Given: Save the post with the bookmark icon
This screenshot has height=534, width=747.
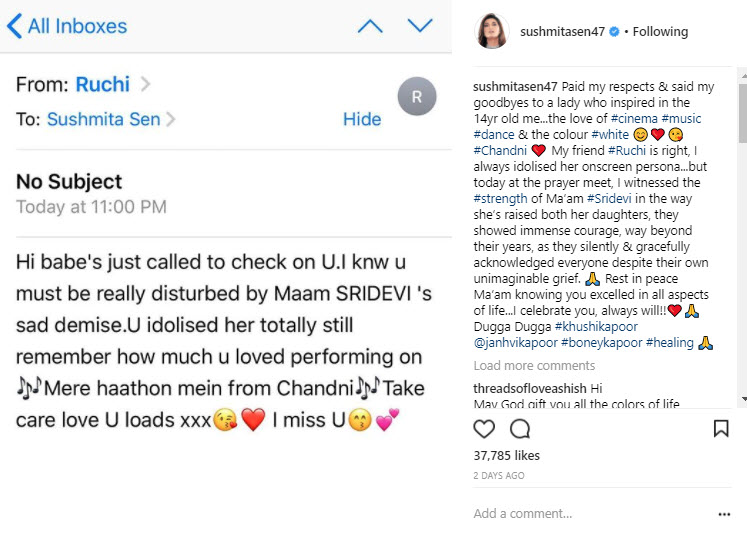Looking at the screenshot, I should (721, 429).
